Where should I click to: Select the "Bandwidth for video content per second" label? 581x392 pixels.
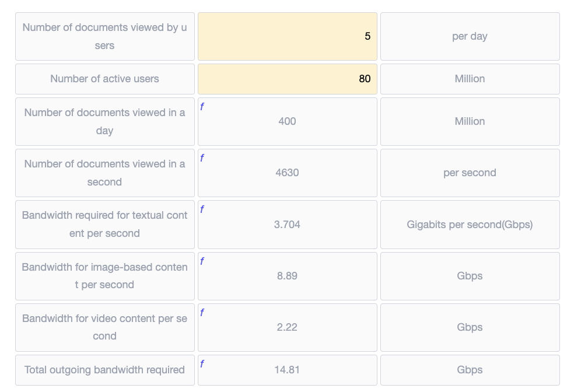coord(105,327)
